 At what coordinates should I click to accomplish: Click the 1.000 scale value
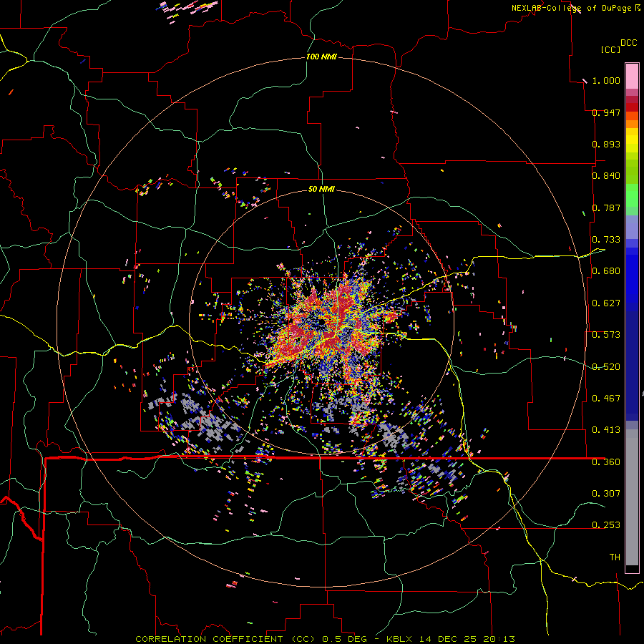(606, 80)
